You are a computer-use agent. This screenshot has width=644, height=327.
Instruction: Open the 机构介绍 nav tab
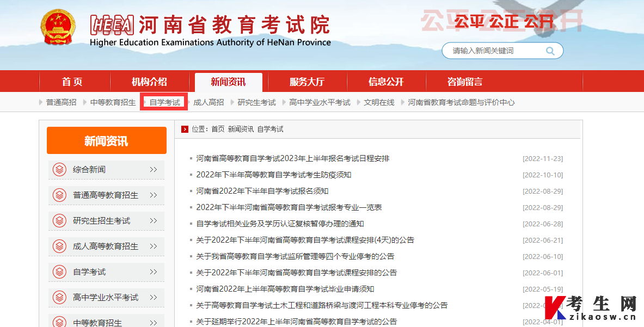149,82
